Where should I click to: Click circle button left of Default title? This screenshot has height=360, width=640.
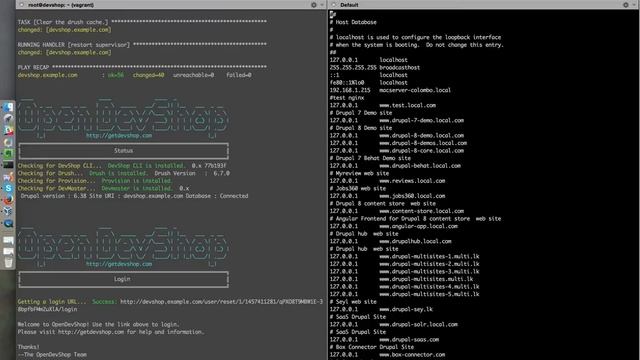point(334,5)
